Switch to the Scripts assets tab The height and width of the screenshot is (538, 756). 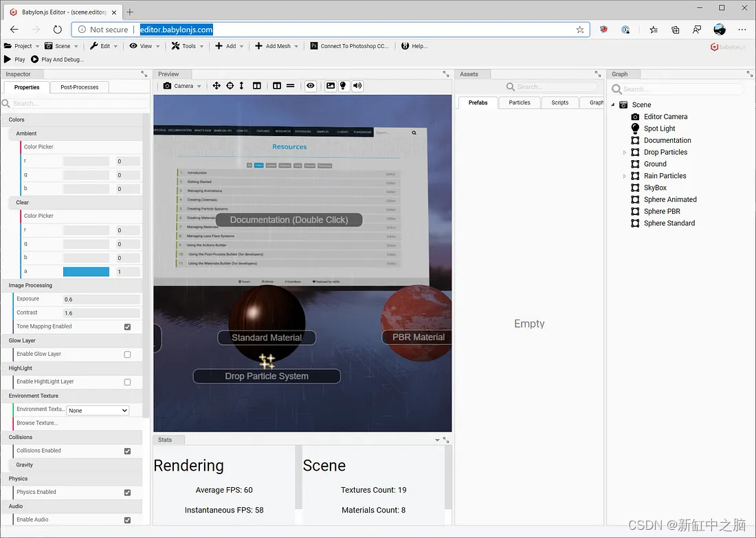click(559, 102)
